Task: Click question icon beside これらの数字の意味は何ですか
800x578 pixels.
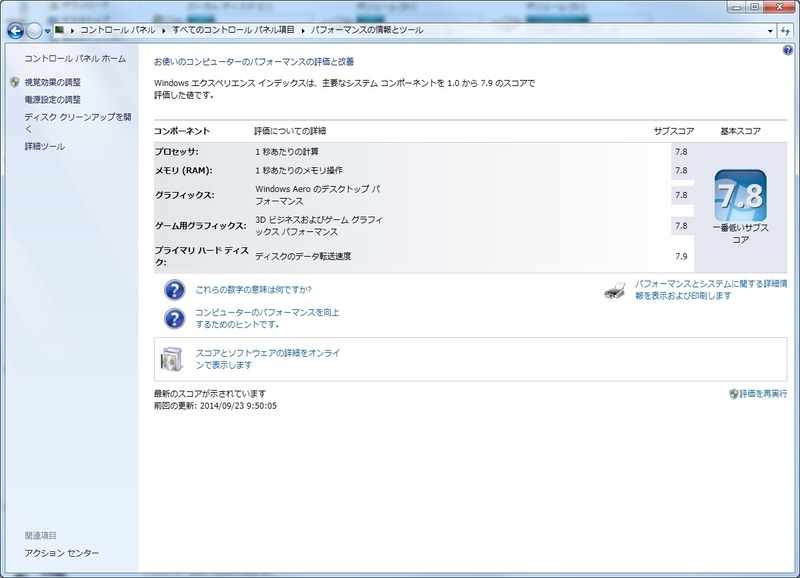Action: pos(174,290)
